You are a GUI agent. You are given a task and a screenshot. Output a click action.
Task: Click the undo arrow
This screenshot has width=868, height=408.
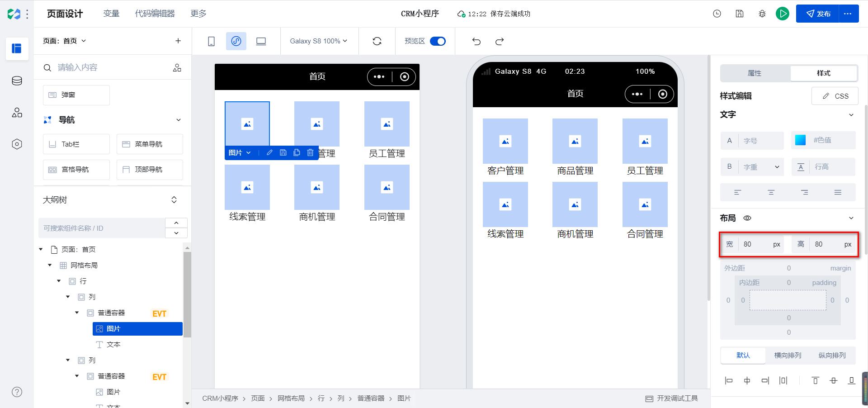pos(476,41)
